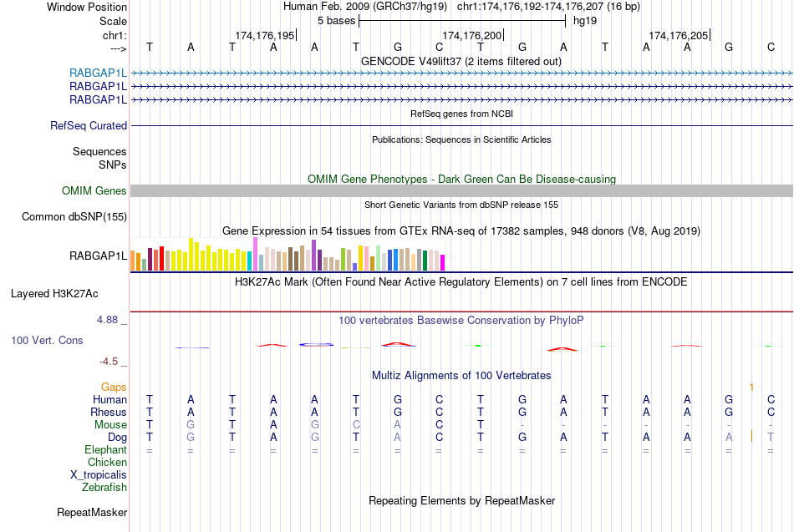Click the Mouse alignment row label
The image size is (794, 532).
coord(110,425)
